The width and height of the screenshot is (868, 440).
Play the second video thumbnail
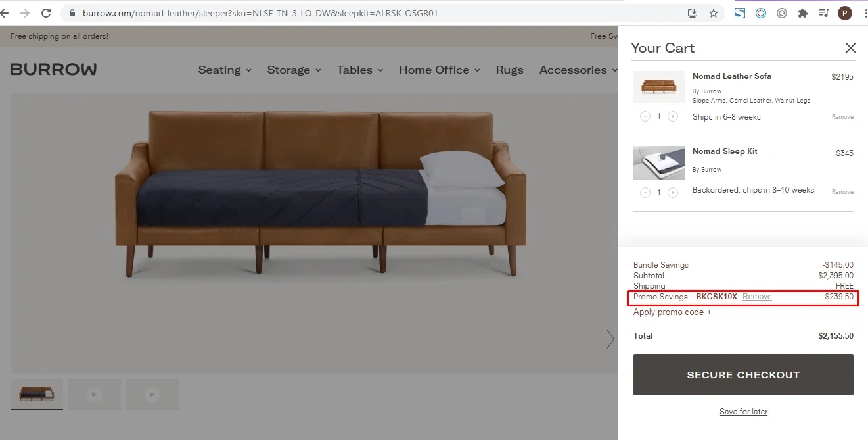pos(95,395)
